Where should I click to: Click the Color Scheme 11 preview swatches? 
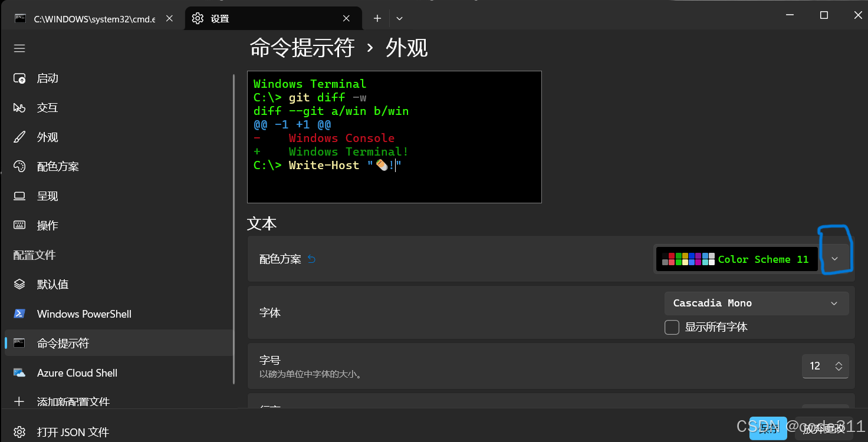tap(688, 259)
